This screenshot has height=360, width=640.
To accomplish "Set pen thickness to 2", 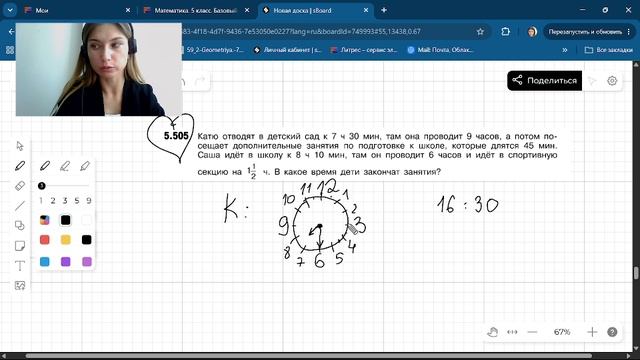I will click(x=53, y=200).
